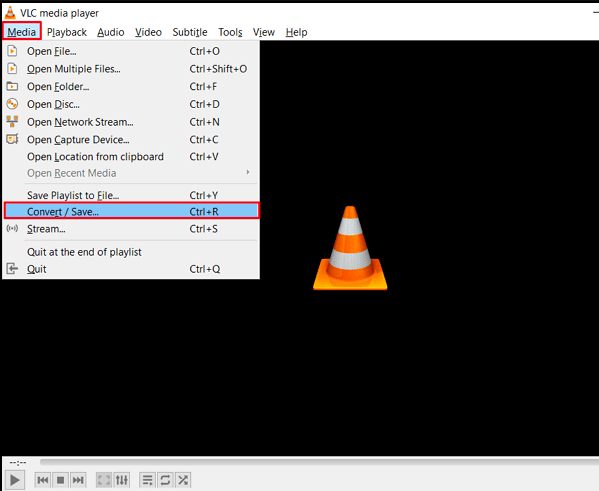Click the large VLC cone in video area

(x=350, y=248)
